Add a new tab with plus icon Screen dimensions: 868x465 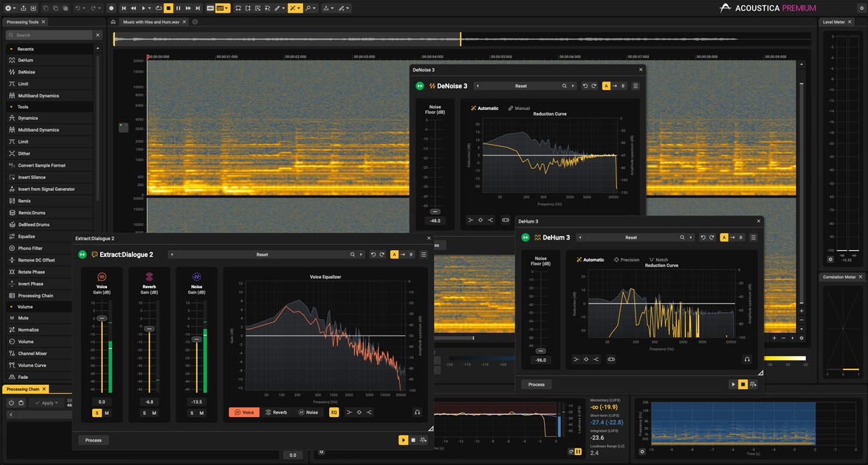[x=195, y=22]
